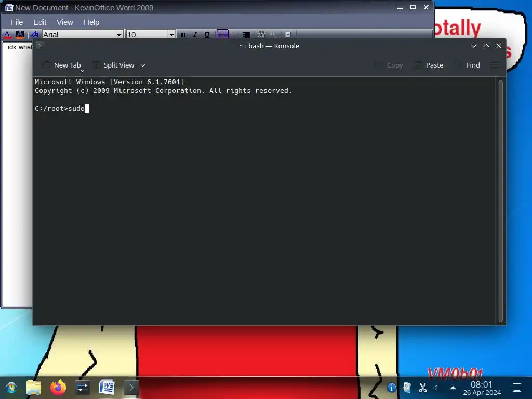Open the file manager folder taskbar icon
This screenshot has width=532, height=399.
[34, 388]
